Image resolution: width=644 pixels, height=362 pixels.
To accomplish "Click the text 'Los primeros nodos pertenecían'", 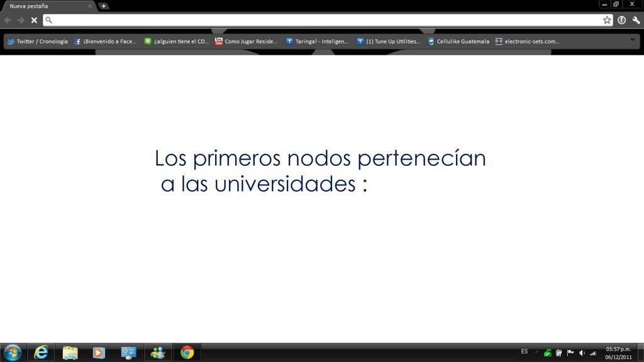I will [320, 158].
